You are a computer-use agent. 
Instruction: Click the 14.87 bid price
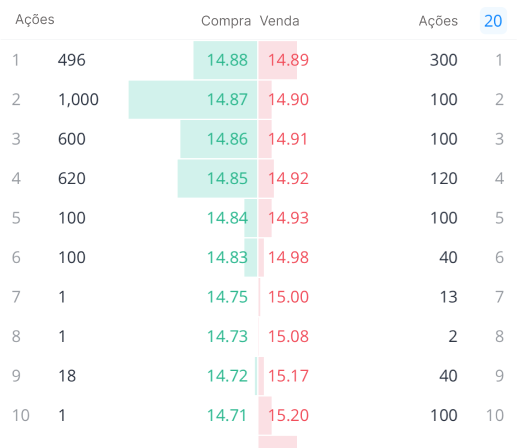click(x=227, y=100)
